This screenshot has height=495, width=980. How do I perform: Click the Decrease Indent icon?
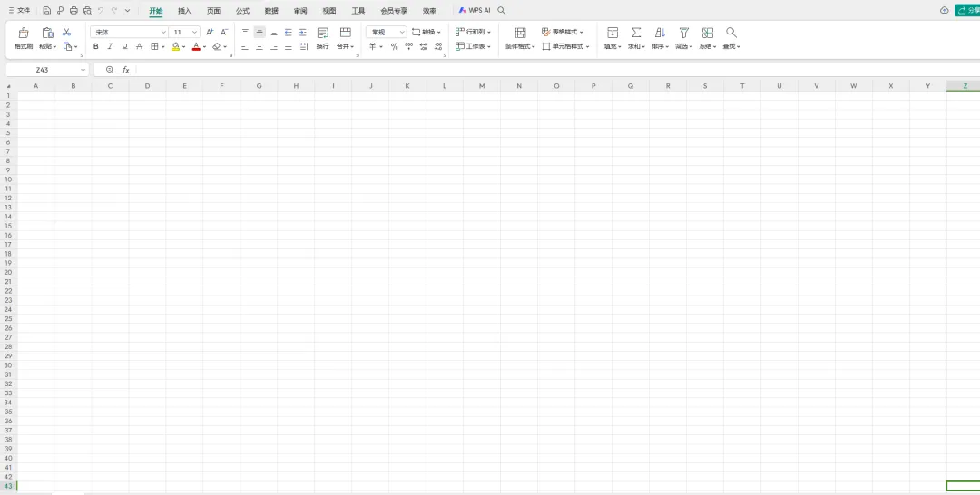click(x=289, y=32)
